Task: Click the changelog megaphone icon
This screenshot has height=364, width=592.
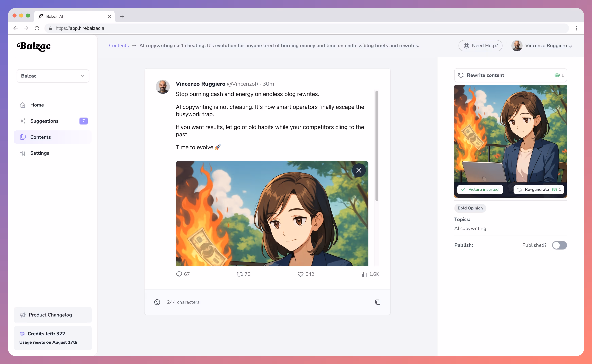Action: coord(23,315)
